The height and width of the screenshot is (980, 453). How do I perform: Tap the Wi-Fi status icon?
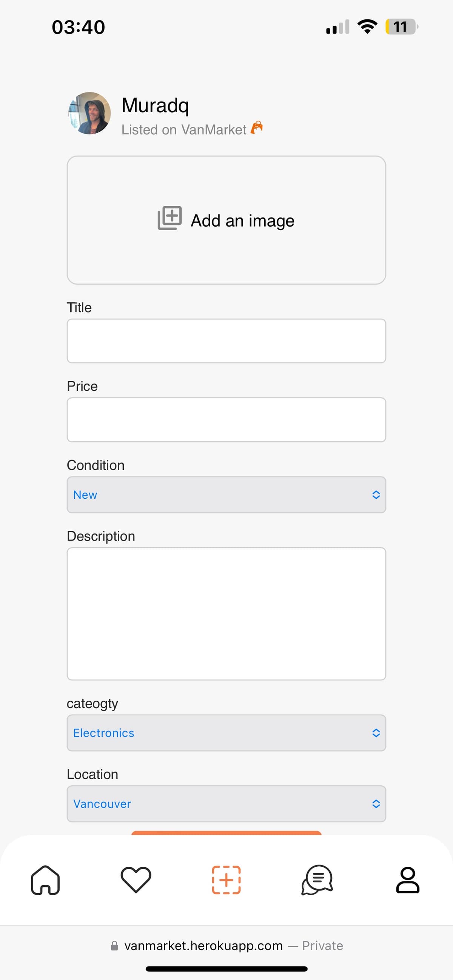tap(367, 27)
